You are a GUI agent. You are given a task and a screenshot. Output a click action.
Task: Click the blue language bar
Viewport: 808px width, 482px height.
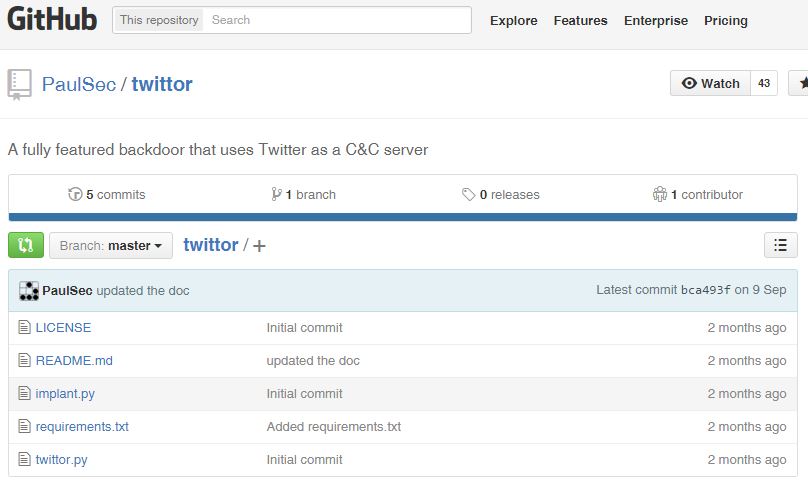403,217
